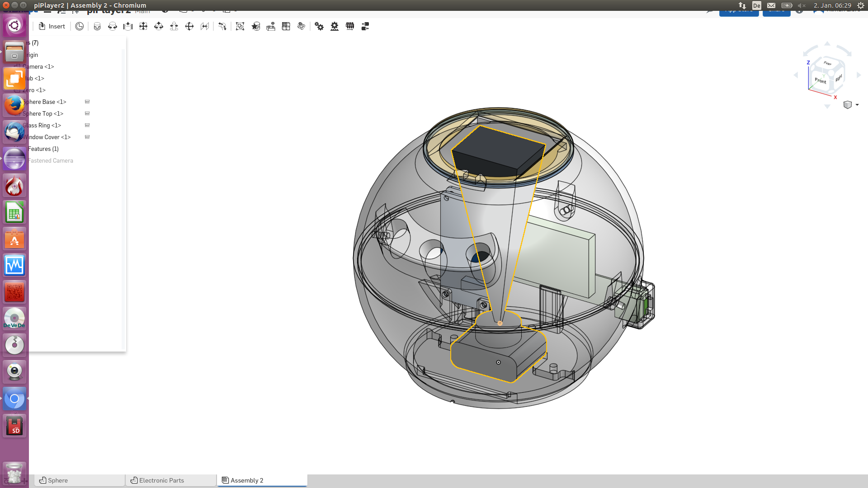The image size is (868, 488).
Task: Click the right arrow beside the view cube
Action: (x=859, y=75)
